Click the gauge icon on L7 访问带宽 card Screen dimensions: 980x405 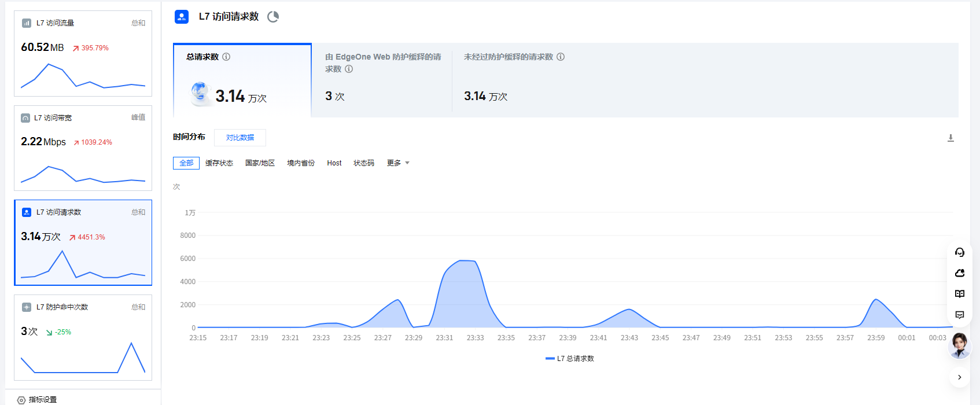[25, 118]
